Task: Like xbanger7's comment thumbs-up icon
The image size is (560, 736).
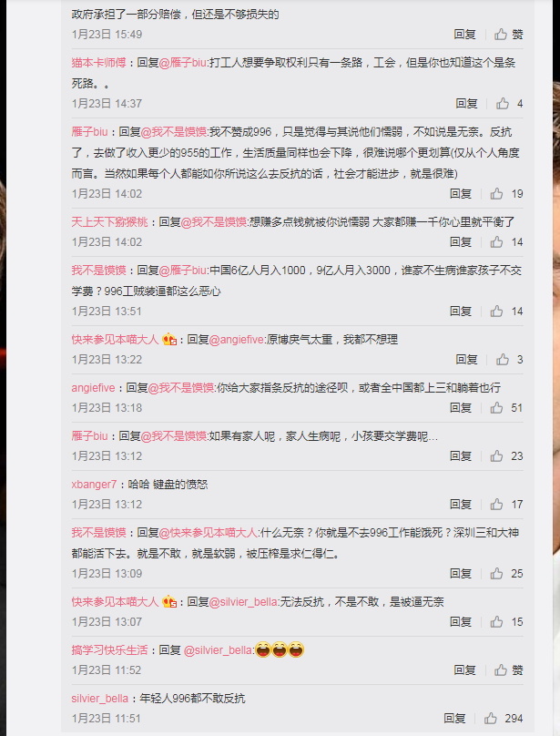Action: point(496,505)
